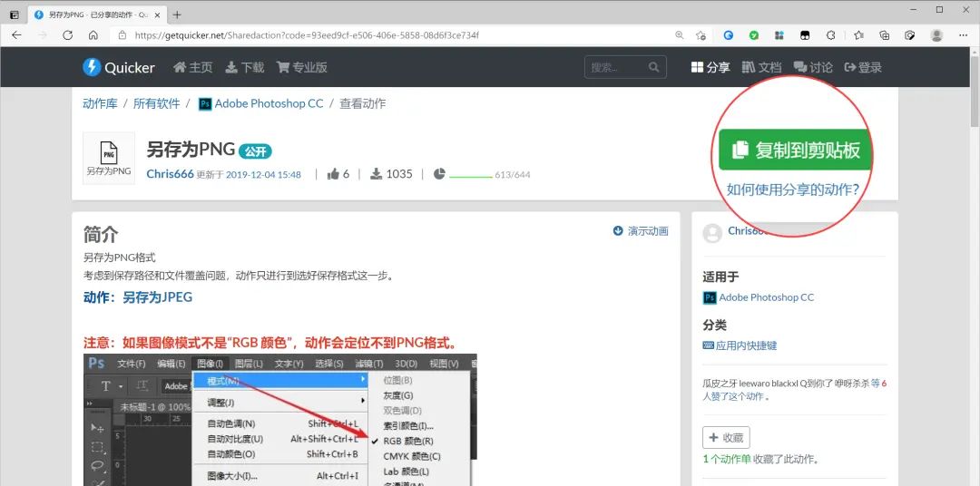Image resolution: width=980 pixels, height=486 pixels.
Task: Open 下载 in the navbar
Action: 244,67
